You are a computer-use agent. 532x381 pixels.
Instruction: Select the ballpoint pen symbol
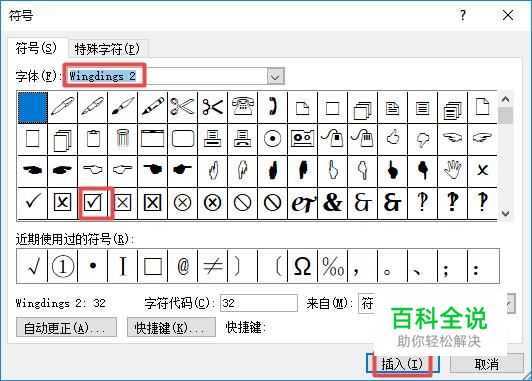point(62,107)
